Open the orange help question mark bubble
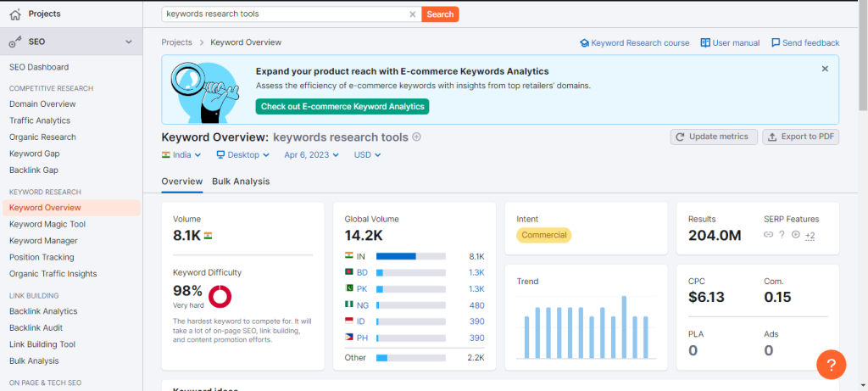 831,365
